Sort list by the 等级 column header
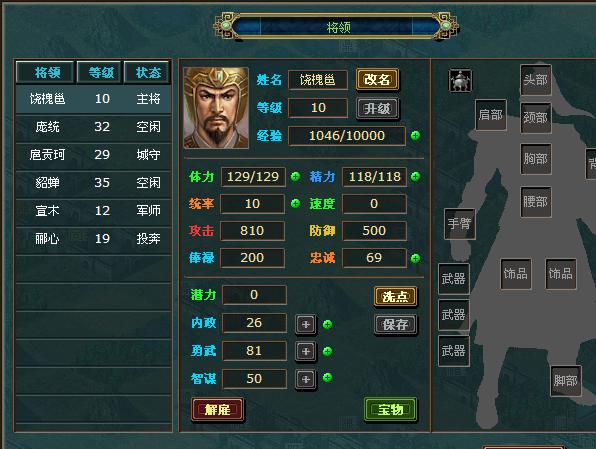The width and height of the screenshot is (596, 449). click(99, 72)
